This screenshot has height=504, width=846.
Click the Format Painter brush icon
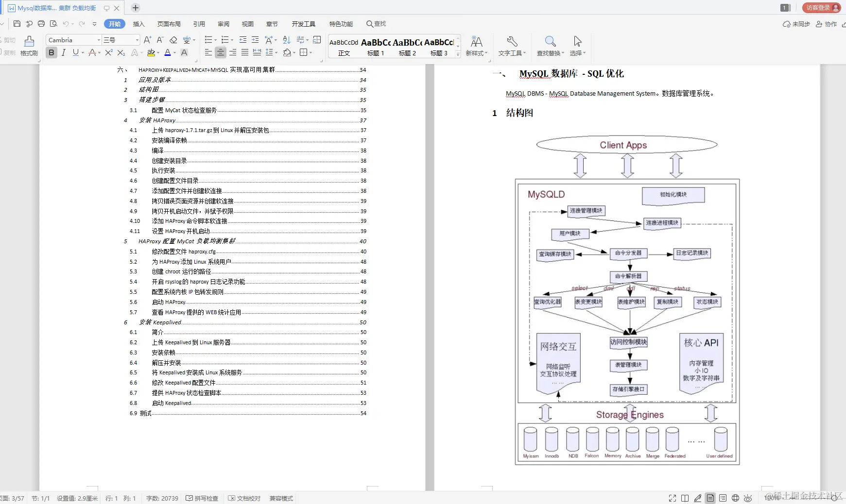click(29, 46)
